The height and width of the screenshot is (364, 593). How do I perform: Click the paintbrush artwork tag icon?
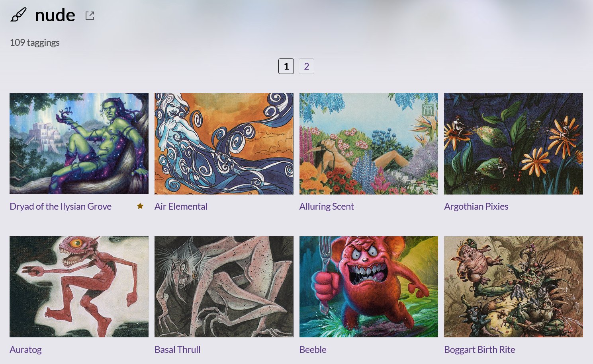pos(18,15)
